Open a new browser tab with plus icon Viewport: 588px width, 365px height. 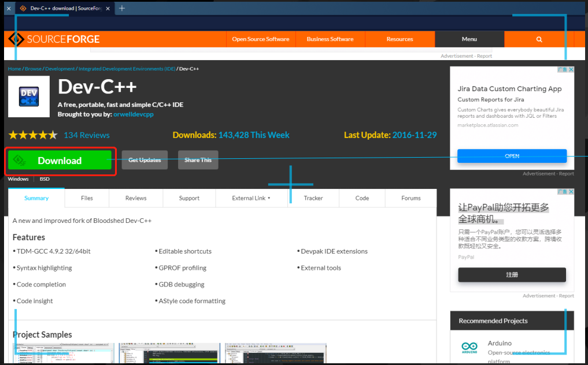[x=122, y=8]
